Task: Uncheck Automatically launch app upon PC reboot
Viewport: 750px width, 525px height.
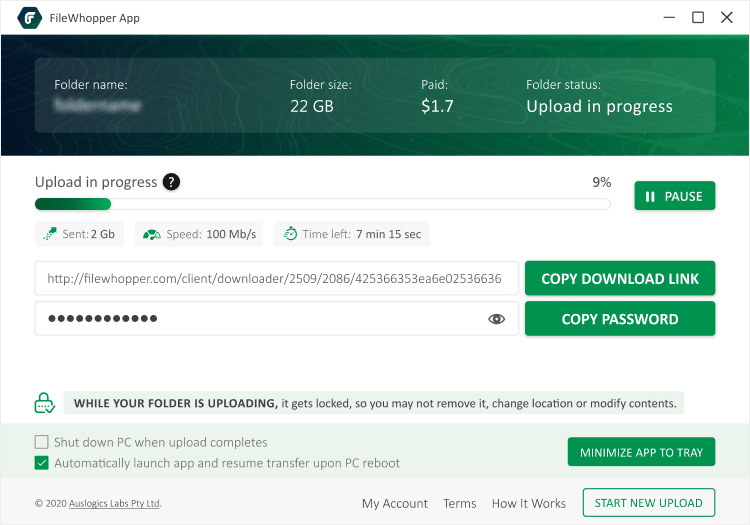Action: (42, 463)
